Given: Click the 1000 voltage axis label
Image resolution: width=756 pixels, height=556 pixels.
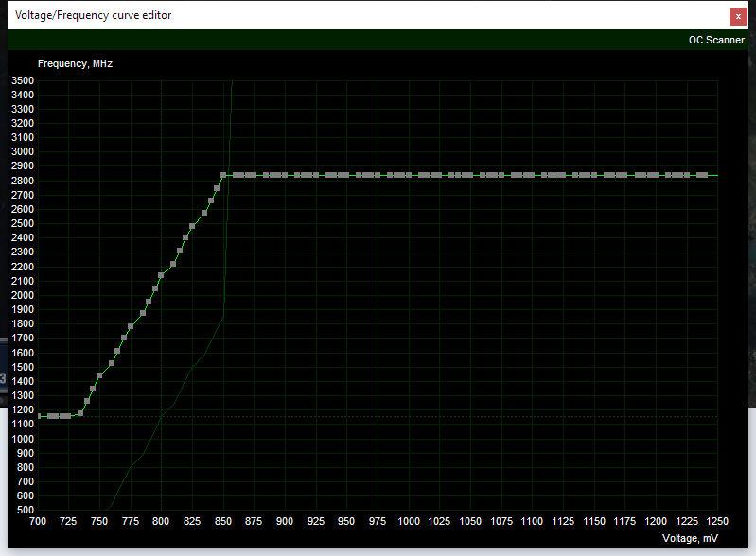Looking at the screenshot, I should [x=409, y=521].
